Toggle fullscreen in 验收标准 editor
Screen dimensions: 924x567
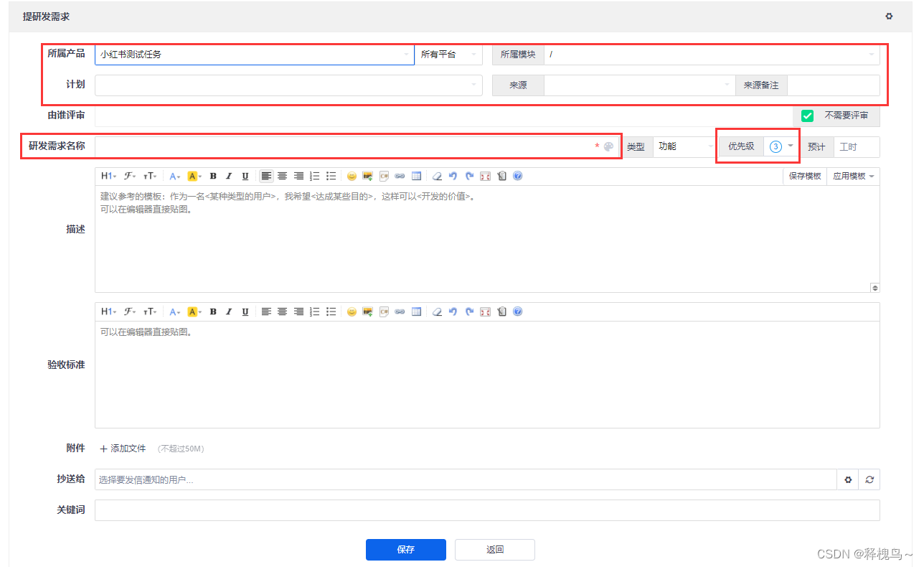486,311
